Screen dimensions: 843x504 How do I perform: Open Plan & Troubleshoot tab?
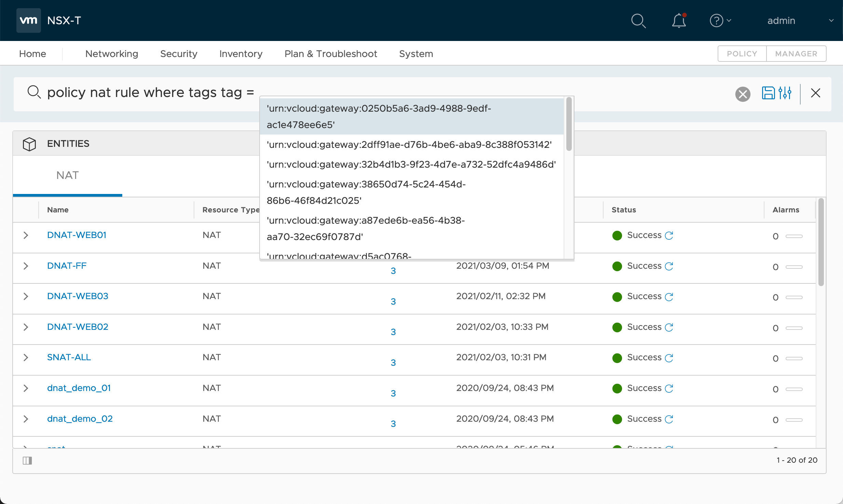(x=331, y=54)
